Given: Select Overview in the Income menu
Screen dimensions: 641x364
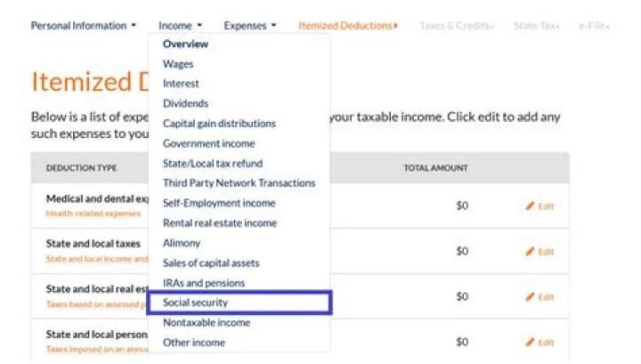Looking at the screenshot, I should (185, 44).
